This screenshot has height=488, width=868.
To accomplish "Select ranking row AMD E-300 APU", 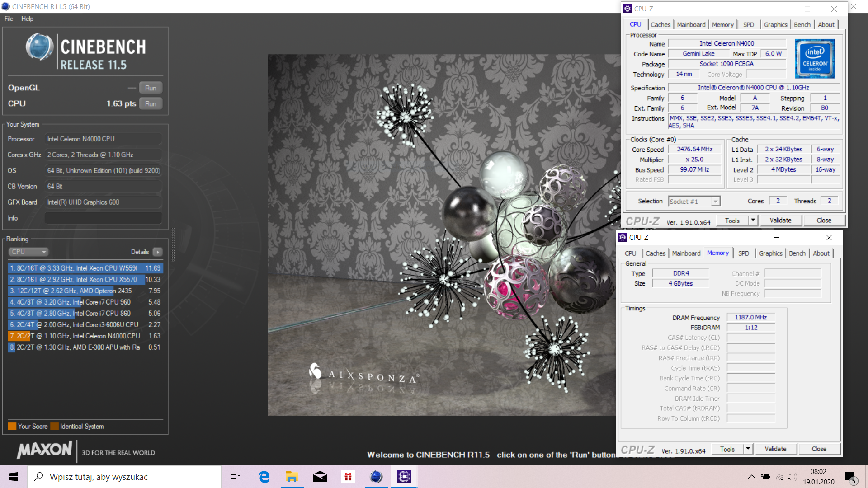I will pyautogui.click(x=85, y=347).
